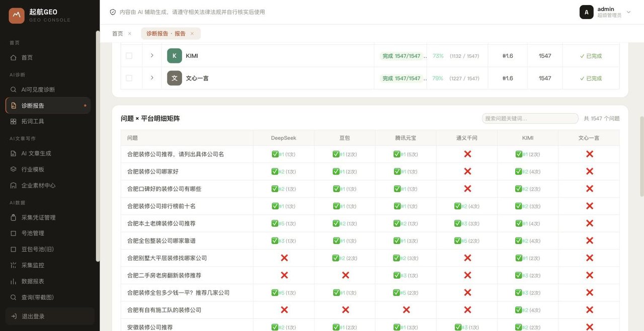Image resolution: width=644 pixels, height=331 pixels.
Task: Open 采集凭证管理 sidebar item
Action: point(48,217)
